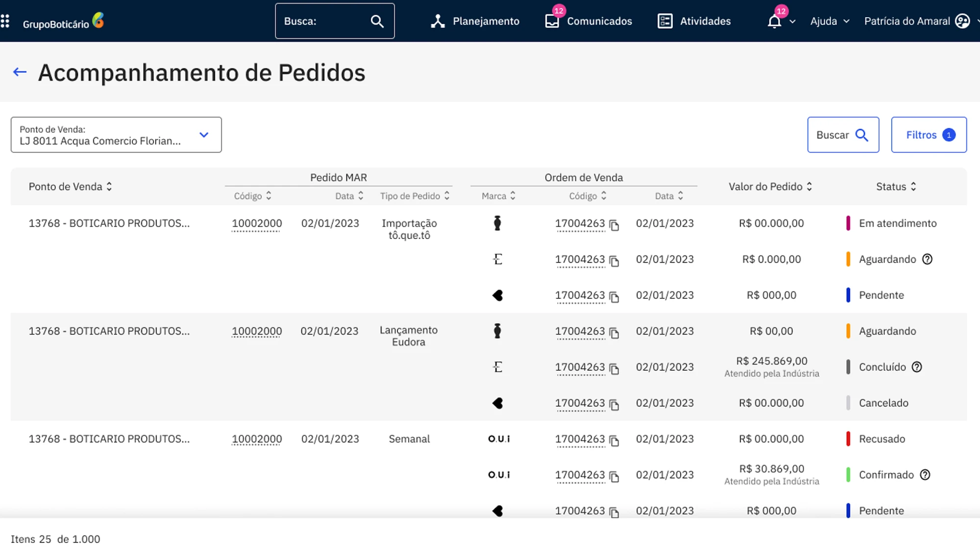Select value R$ 245.869,00

(x=771, y=361)
